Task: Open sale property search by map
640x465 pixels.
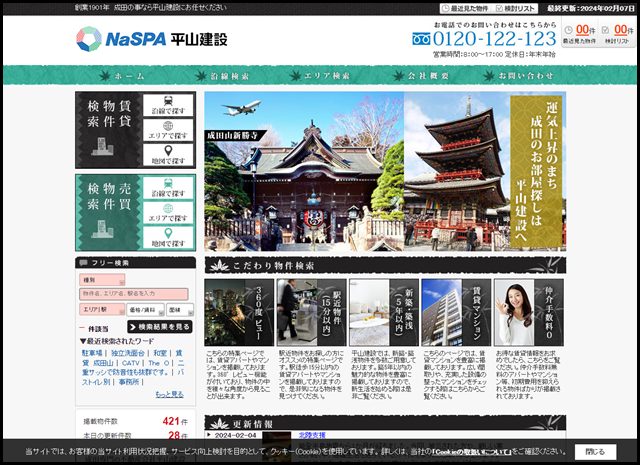Action: pos(168,238)
